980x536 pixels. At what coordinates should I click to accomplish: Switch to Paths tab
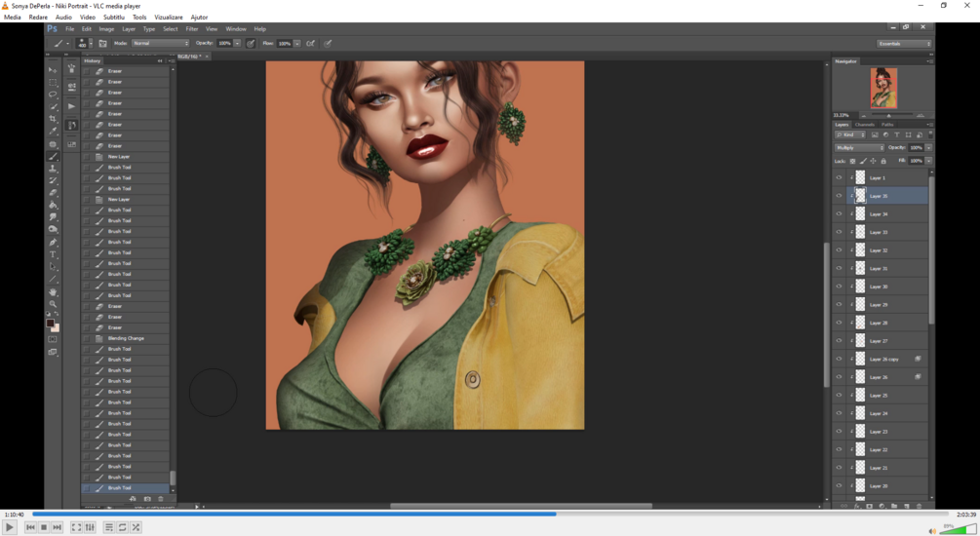(x=887, y=125)
